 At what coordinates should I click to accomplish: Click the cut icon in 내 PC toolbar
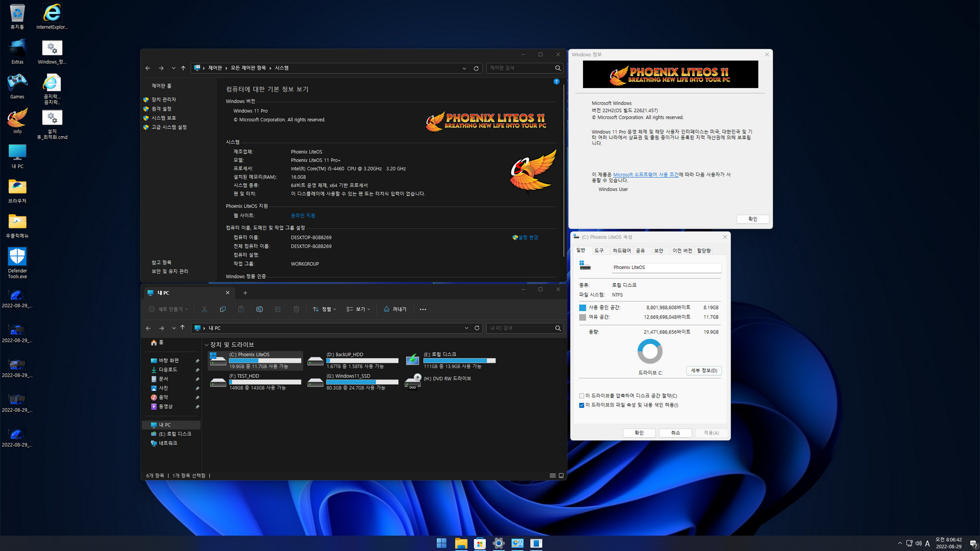pyautogui.click(x=205, y=309)
